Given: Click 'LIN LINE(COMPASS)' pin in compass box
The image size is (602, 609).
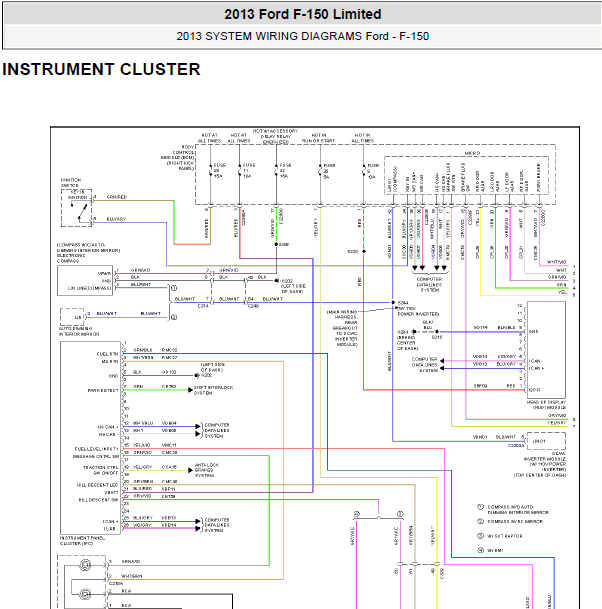Looking at the screenshot, I should coord(89,288).
